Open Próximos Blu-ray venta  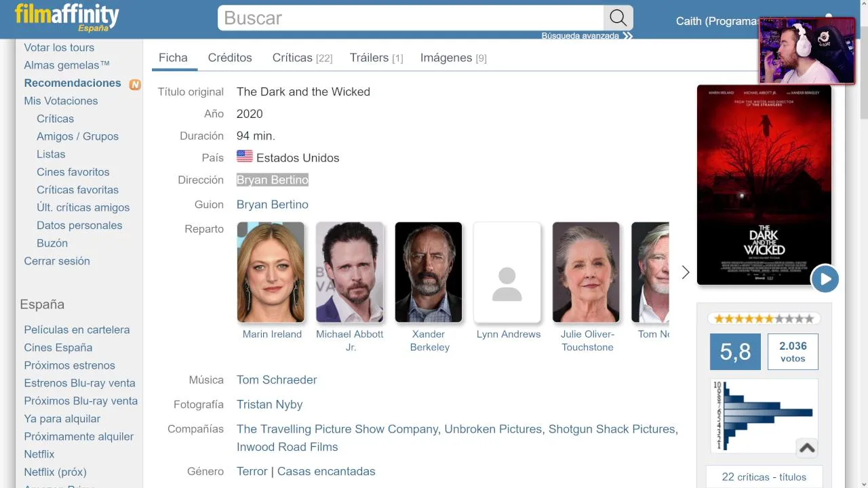click(x=81, y=401)
